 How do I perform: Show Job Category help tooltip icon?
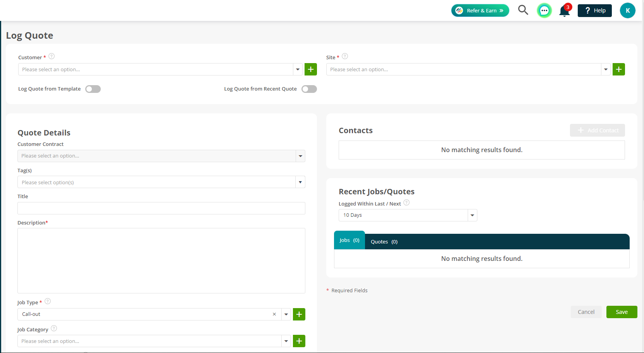[x=54, y=329]
